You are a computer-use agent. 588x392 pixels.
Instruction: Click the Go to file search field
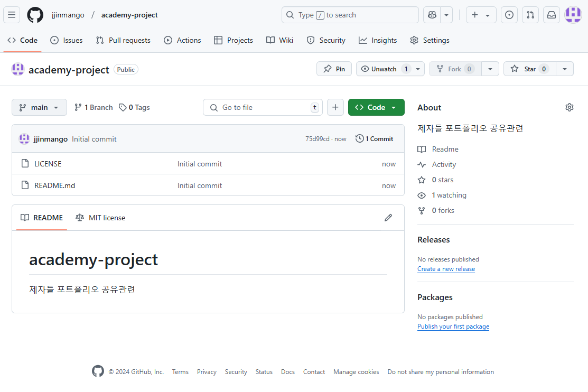(263, 107)
